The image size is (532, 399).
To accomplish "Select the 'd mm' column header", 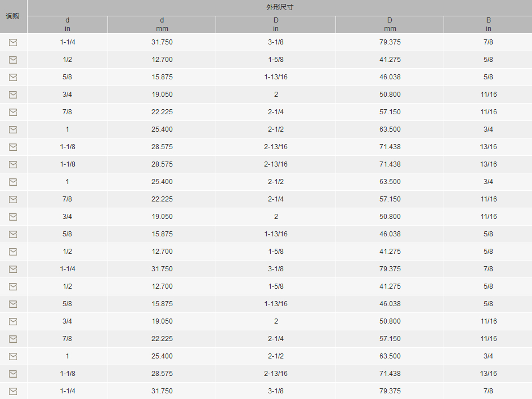I will (162, 24).
